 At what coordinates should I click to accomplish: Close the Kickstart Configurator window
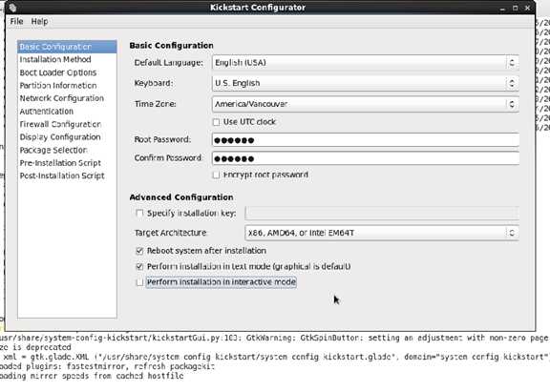[527, 8]
